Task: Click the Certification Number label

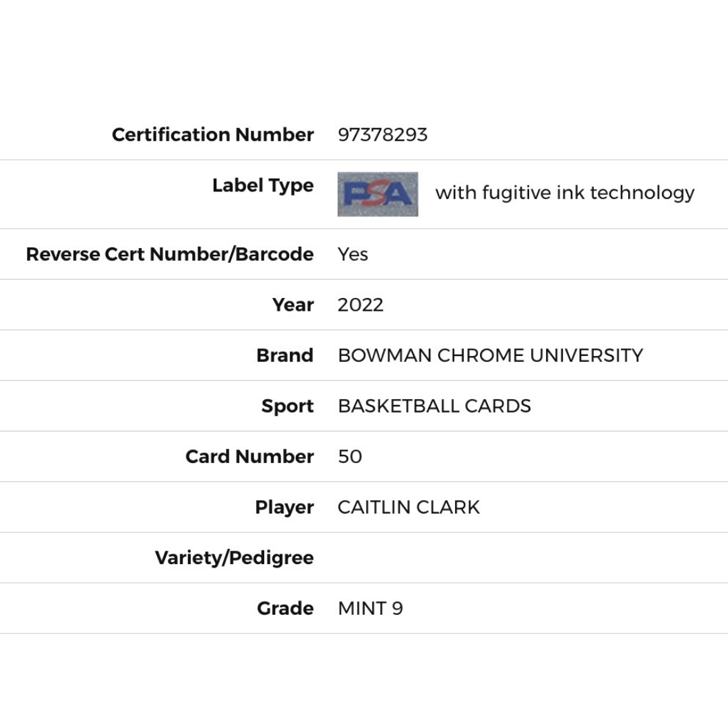Action: (x=212, y=135)
